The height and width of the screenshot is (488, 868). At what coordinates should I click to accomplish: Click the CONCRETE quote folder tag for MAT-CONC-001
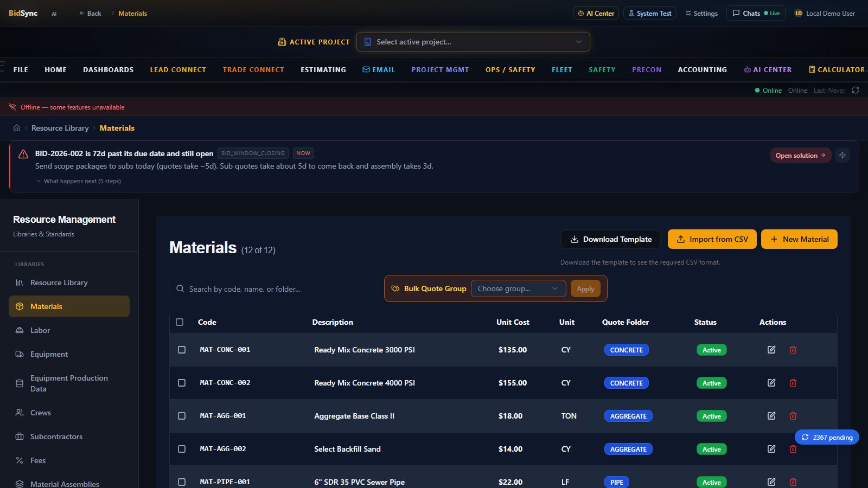pos(627,350)
